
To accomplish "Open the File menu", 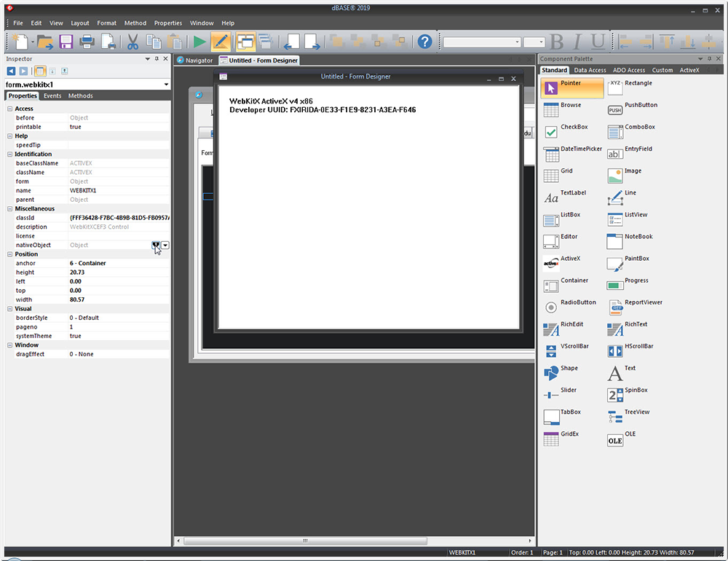I will (x=18, y=23).
